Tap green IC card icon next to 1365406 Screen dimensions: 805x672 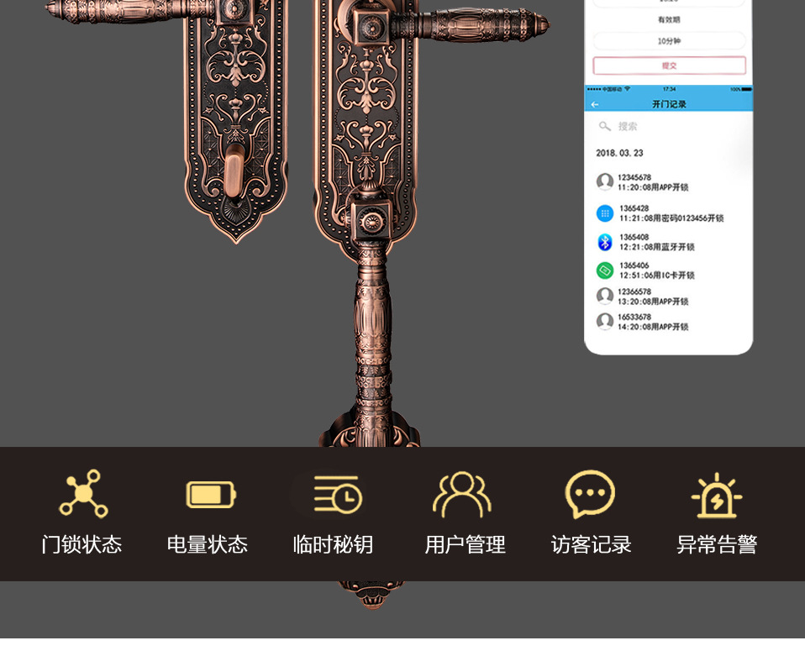[x=605, y=270]
